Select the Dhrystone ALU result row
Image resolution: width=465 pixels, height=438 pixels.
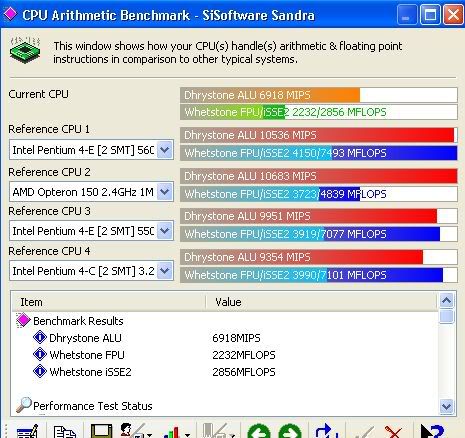85,338
